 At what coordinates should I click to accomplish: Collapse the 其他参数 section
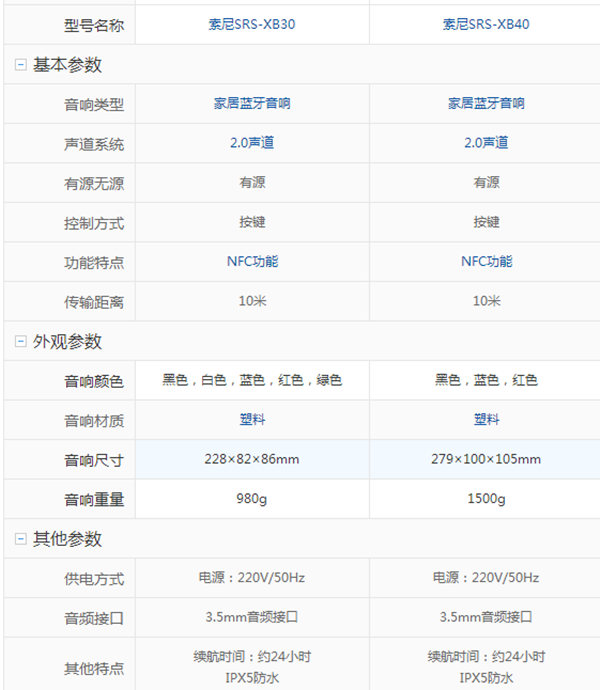pyautogui.click(x=20, y=539)
